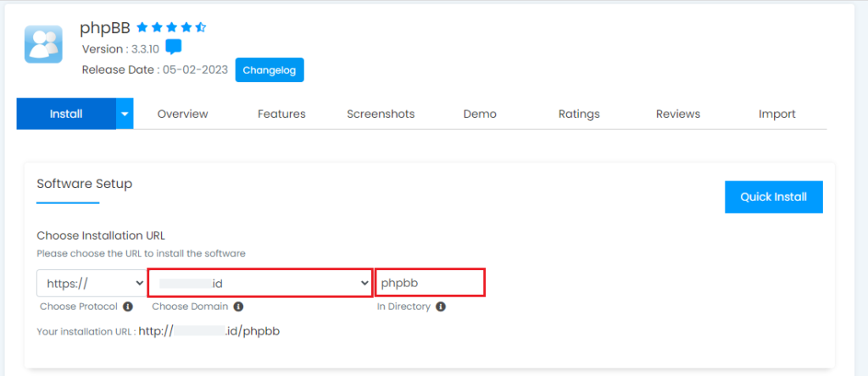Open the Features tab

pyautogui.click(x=281, y=114)
